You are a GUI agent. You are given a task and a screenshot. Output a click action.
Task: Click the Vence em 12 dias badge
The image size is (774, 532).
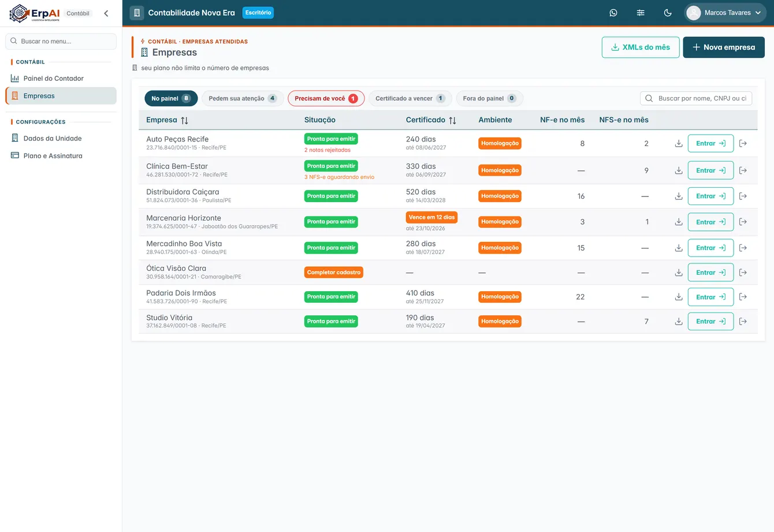431,217
